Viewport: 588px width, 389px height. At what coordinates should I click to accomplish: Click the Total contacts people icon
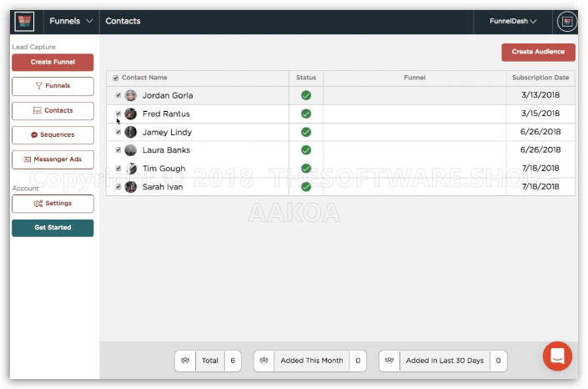185,361
